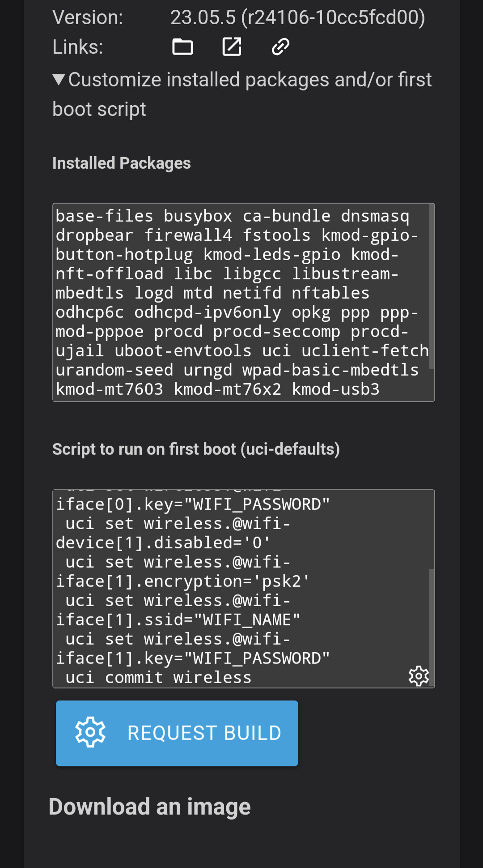Open the folder icon link

tap(182, 47)
